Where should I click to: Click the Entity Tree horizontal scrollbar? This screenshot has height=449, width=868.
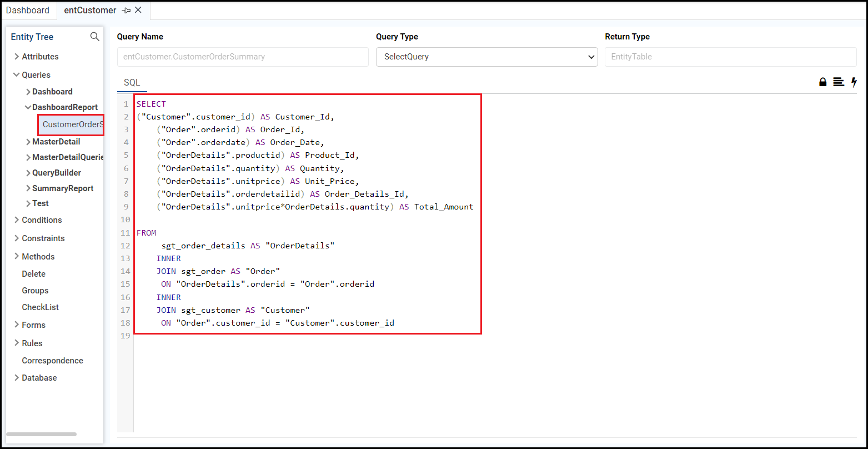point(42,434)
